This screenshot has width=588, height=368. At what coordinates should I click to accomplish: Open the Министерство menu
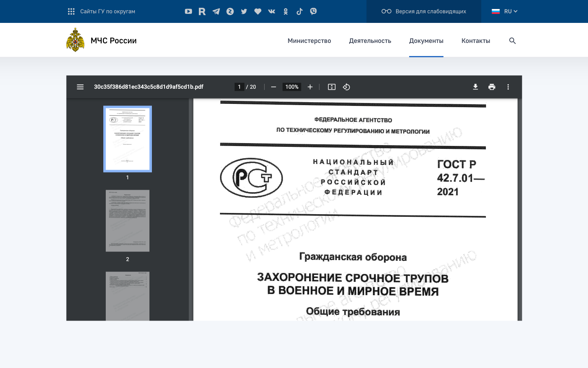coord(309,40)
